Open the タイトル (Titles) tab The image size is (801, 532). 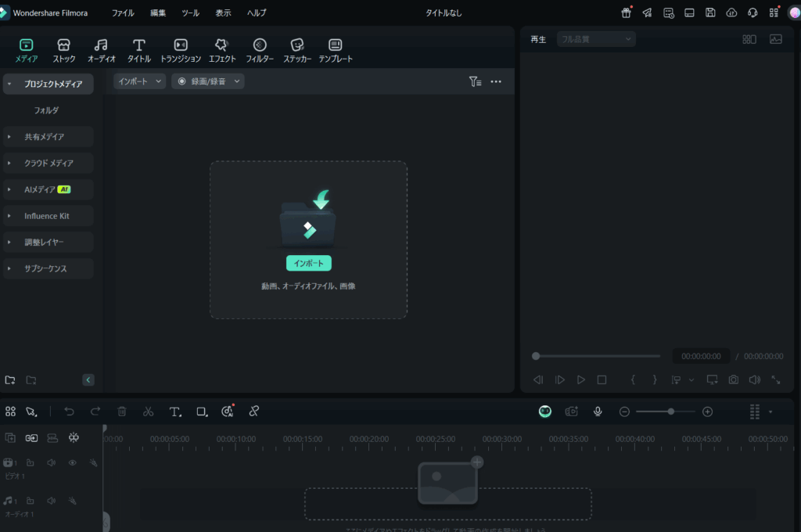139,51
